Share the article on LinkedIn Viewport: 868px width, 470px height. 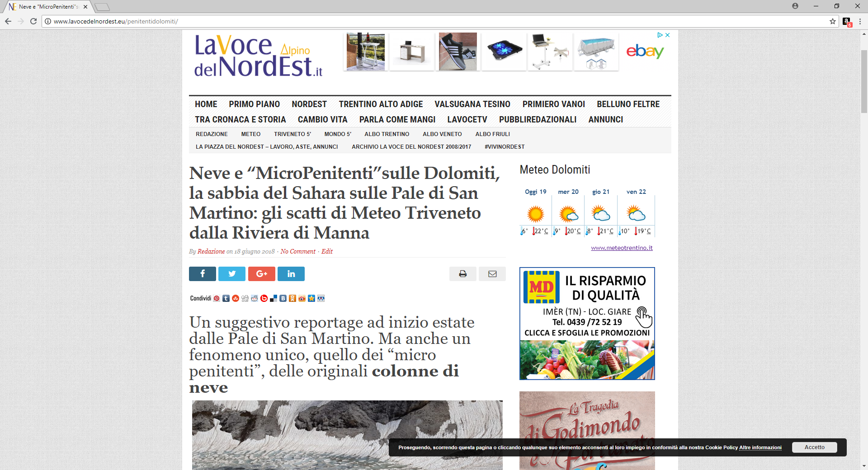click(x=291, y=274)
